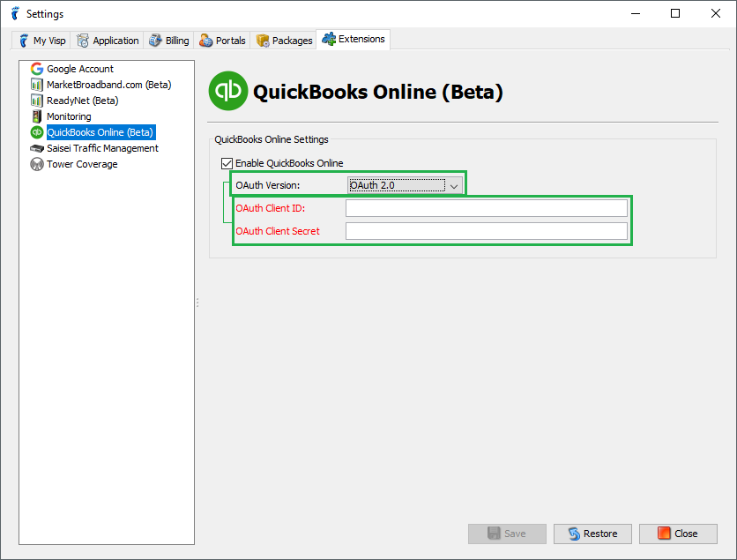Select Tower Coverage extension
This screenshot has width=737, height=560.
[82, 164]
